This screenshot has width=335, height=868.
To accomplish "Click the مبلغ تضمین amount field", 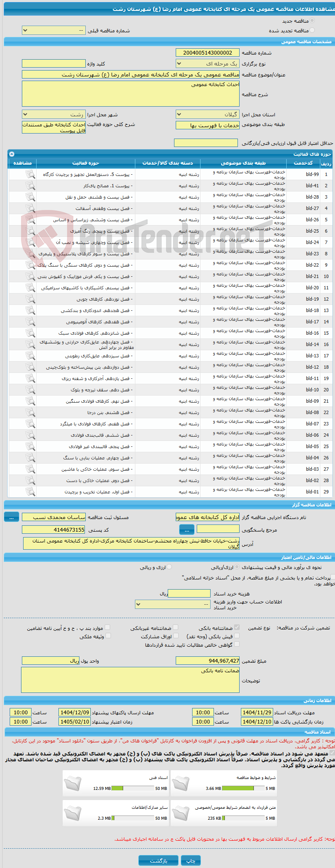I will (x=208, y=661).
